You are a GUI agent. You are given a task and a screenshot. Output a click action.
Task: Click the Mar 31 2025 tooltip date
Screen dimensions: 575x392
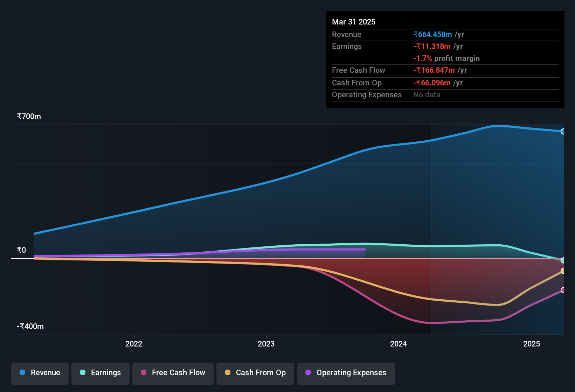coord(354,22)
